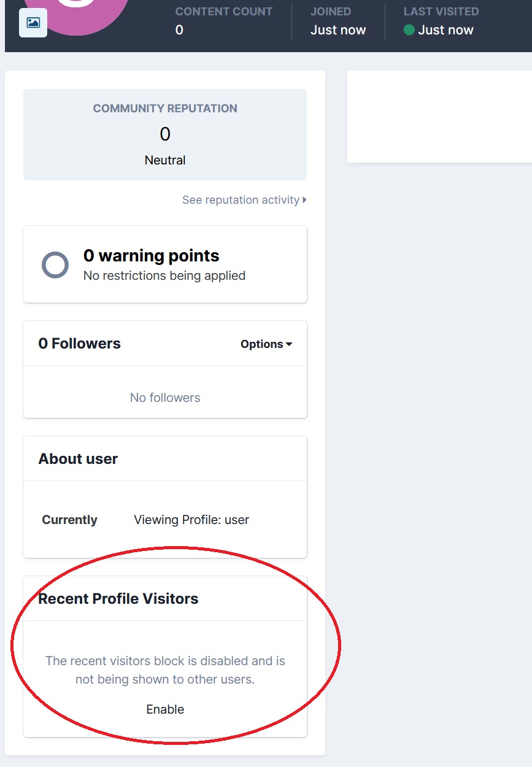Click the Recent Profile Visitors heading
This screenshot has width=532, height=767.
pos(118,599)
